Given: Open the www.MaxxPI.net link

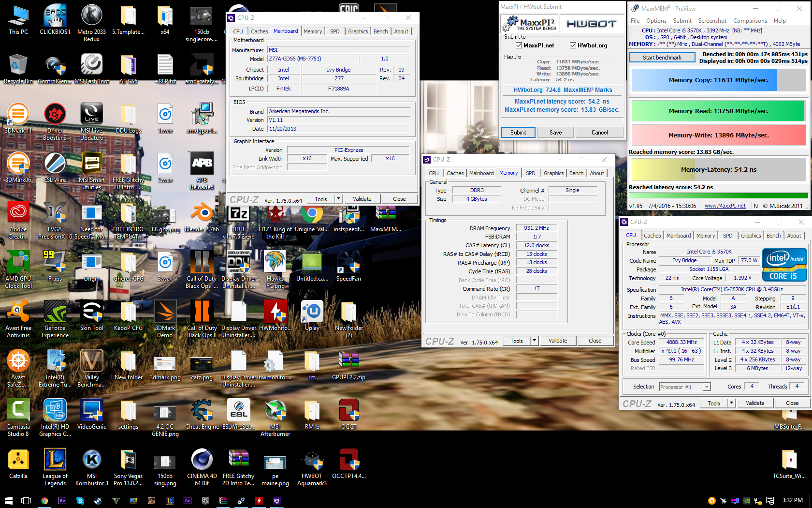Looking at the screenshot, I should (725, 206).
